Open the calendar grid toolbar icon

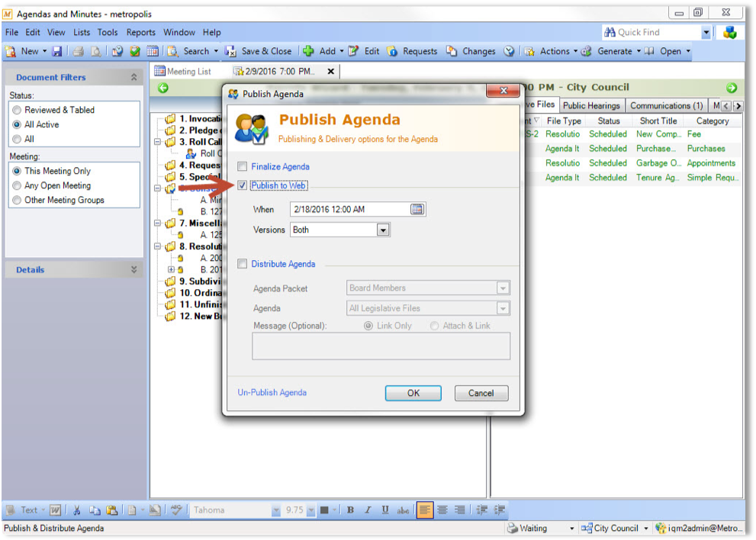pos(153,51)
